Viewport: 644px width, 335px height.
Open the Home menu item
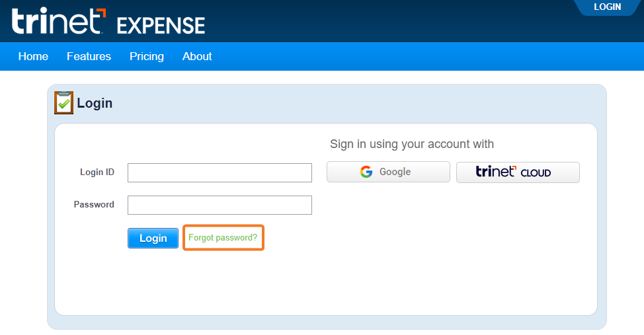(x=33, y=56)
